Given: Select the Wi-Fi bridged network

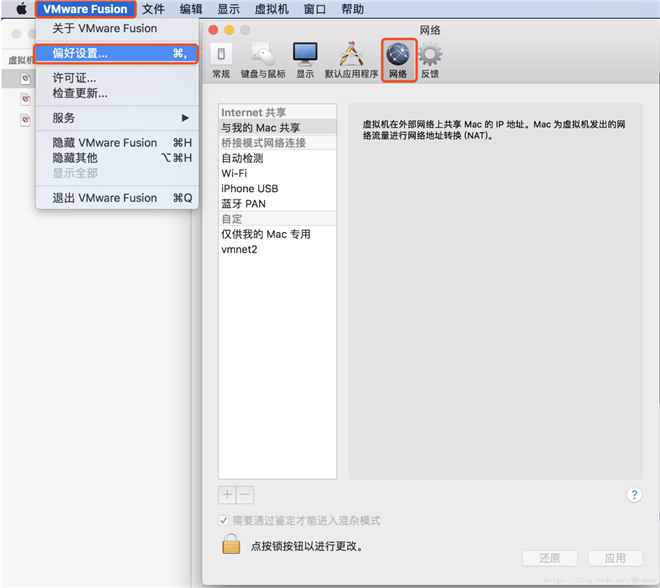Looking at the screenshot, I should [277, 173].
